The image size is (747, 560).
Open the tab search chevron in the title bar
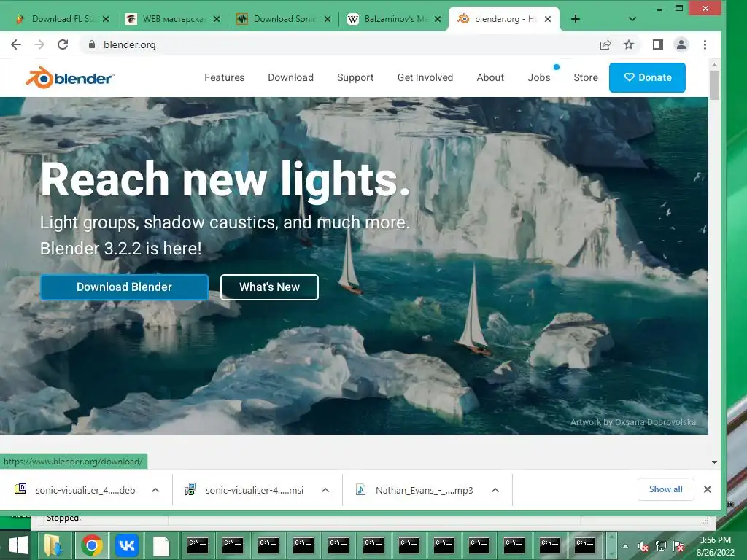pos(632,19)
